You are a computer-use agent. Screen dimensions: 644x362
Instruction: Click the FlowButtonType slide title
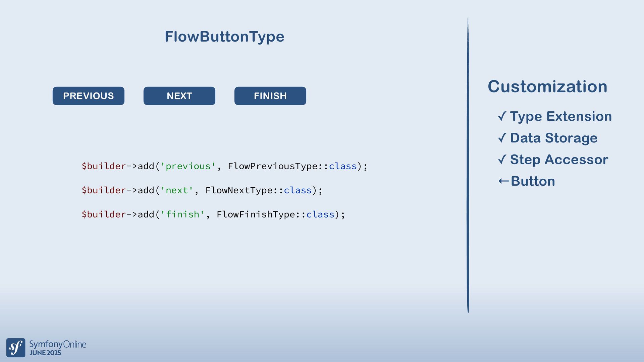point(224,37)
